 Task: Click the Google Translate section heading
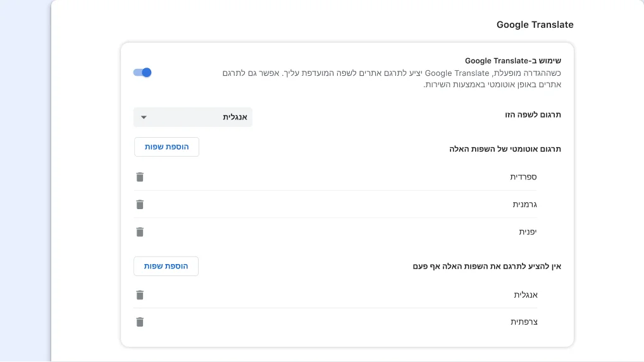535,25
